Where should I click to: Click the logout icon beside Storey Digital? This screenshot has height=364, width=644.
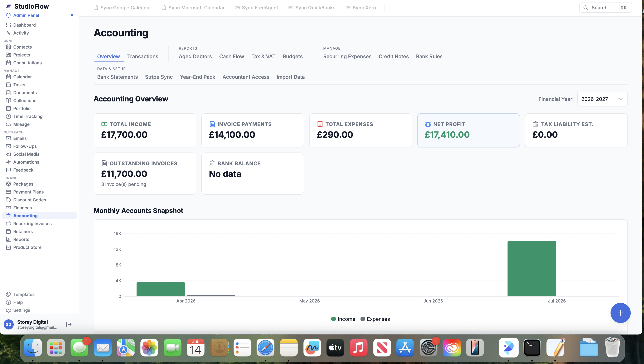(69, 324)
